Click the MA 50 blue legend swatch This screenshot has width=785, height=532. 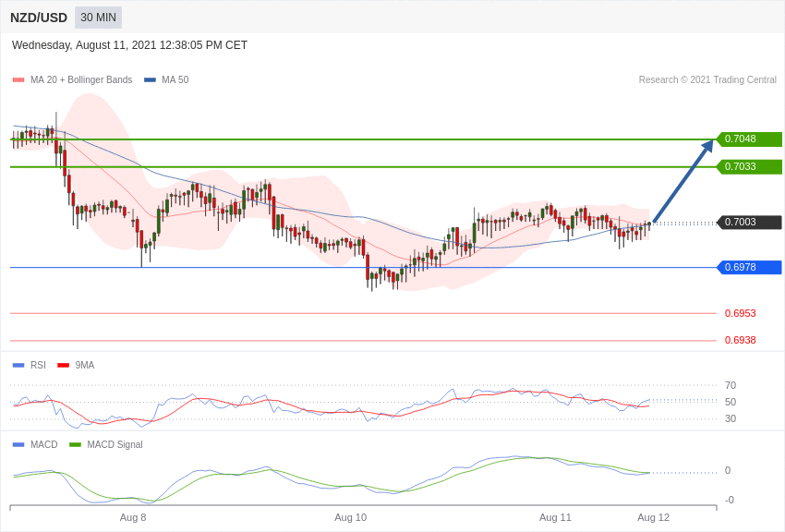[x=150, y=80]
